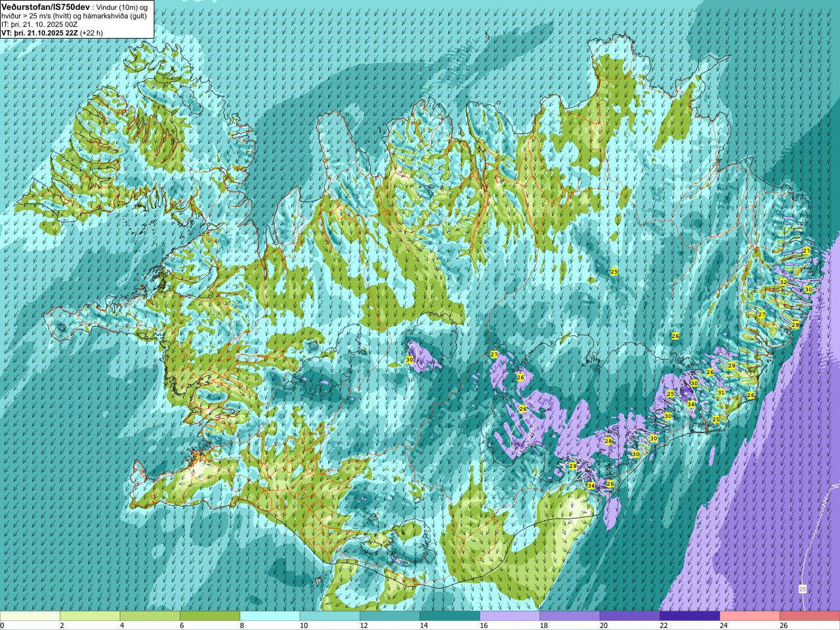Click the valid time "VT: þri. 21.10.2025 22Z"
The width and height of the screenshot is (840, 630).
[x=39, y=33]
